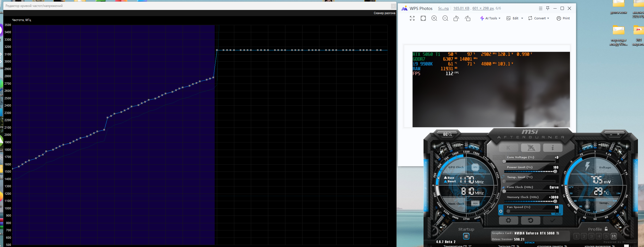Click the '+3000' Memory Clock value

[x=554, y=197]
